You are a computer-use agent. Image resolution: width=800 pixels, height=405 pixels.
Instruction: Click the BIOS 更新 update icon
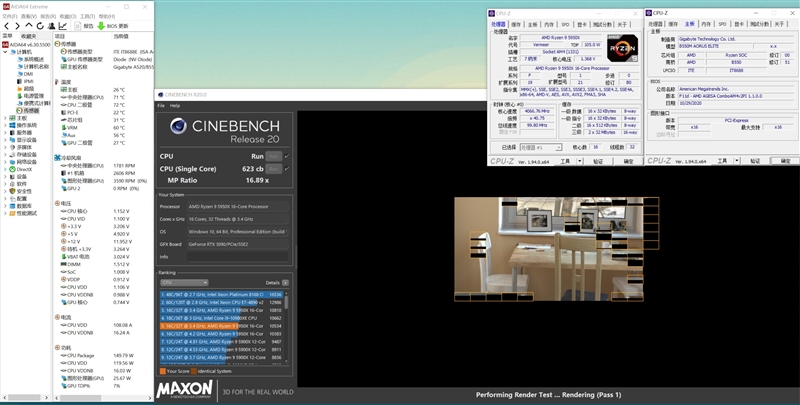pyautogui.click(x=107, y=25)
